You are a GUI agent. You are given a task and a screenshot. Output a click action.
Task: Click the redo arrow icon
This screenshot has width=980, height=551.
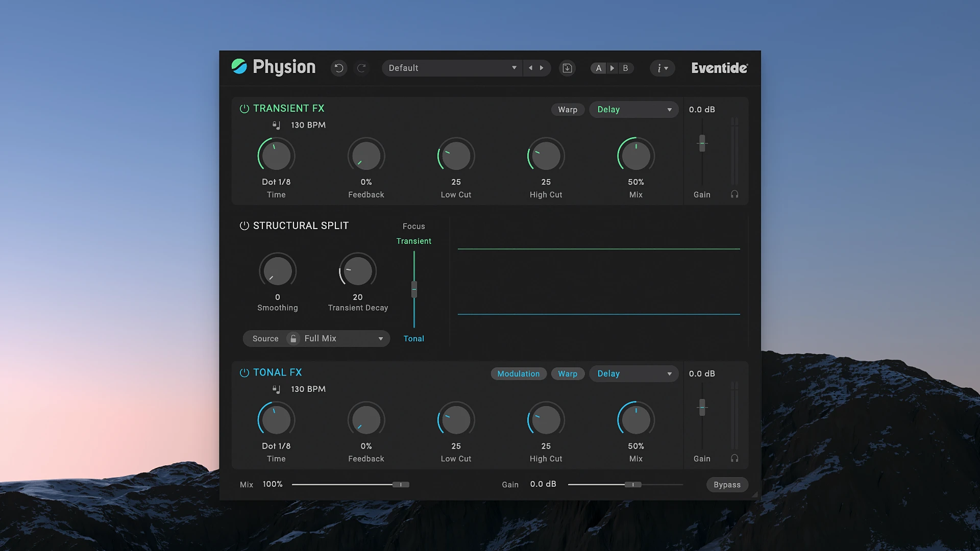pos(362,68)
